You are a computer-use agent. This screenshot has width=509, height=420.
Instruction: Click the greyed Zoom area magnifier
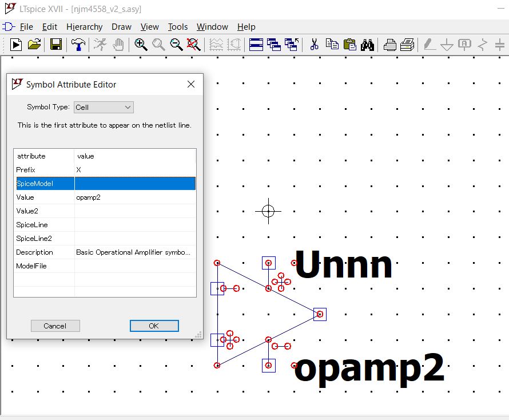pyautogui.click(x=158, y=45)
